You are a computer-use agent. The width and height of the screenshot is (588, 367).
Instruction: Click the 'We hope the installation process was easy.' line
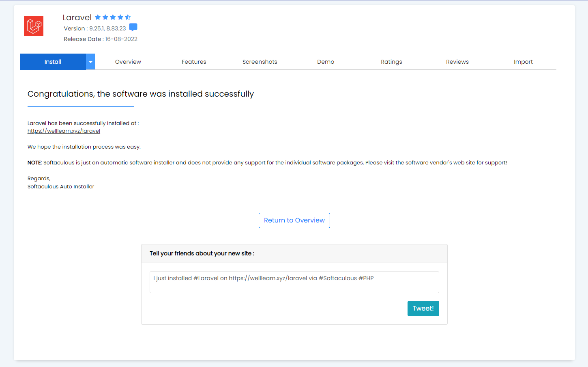coord(84,147)
